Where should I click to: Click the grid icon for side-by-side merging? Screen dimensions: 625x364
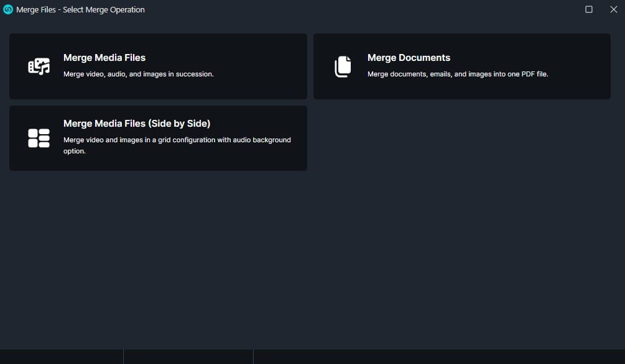click(39, 138)
